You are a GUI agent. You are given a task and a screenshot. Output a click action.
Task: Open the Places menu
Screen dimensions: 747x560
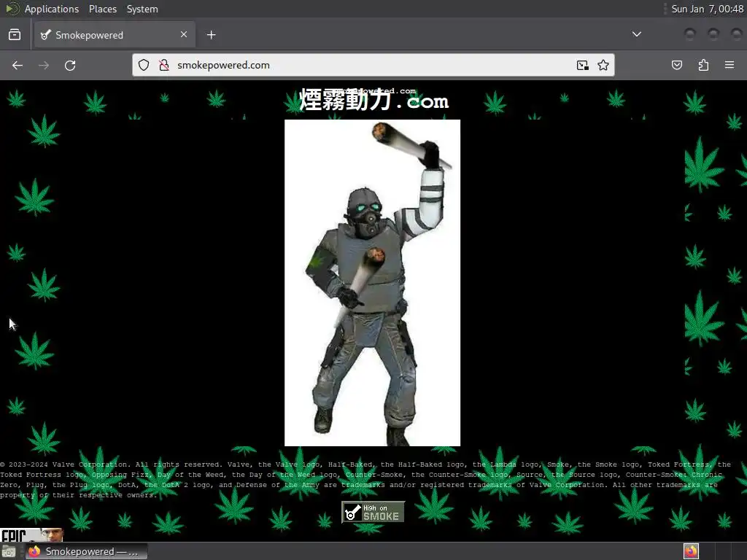[103, 9]
